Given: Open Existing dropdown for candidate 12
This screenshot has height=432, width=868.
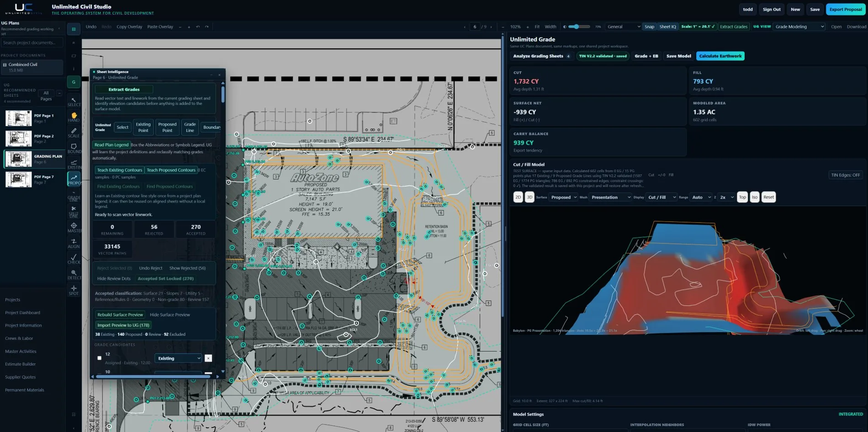Looking at the screenshot, I should pyautogui.click(x=178, y=358).
